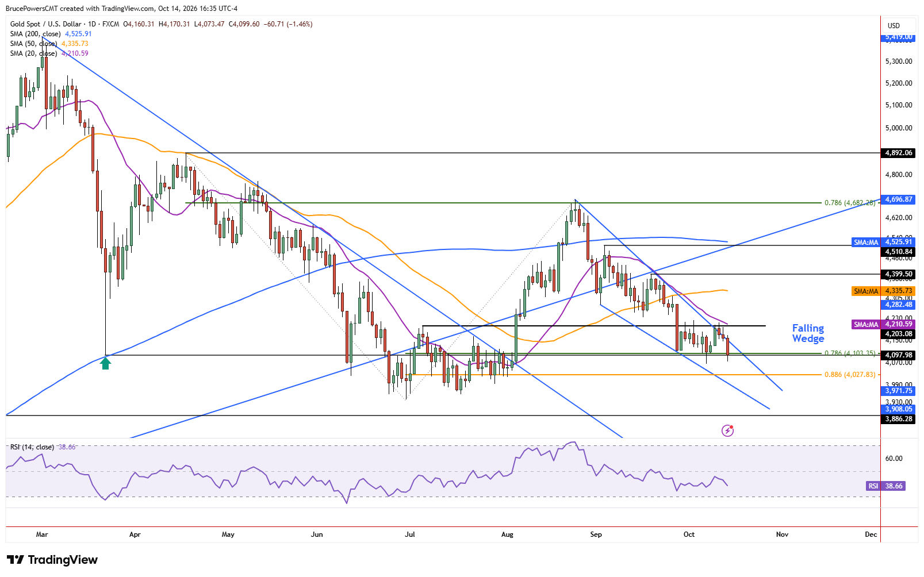Click the 'Gold Spot / U.S. Dollar' symbol title

tap(45, 24)
